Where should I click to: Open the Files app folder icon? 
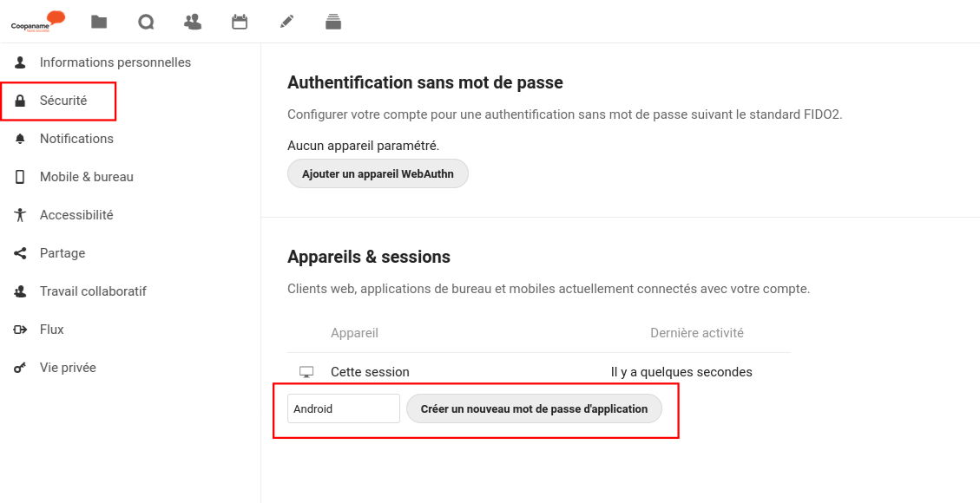[x=99, y=22]
